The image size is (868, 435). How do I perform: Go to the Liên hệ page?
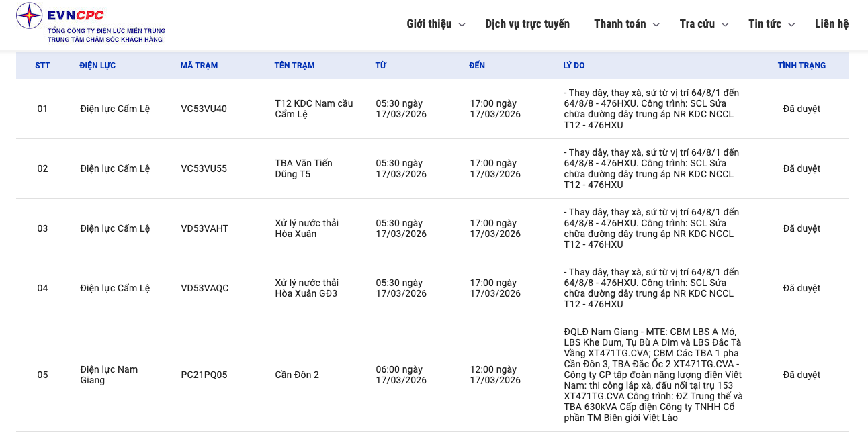point(832,24)
